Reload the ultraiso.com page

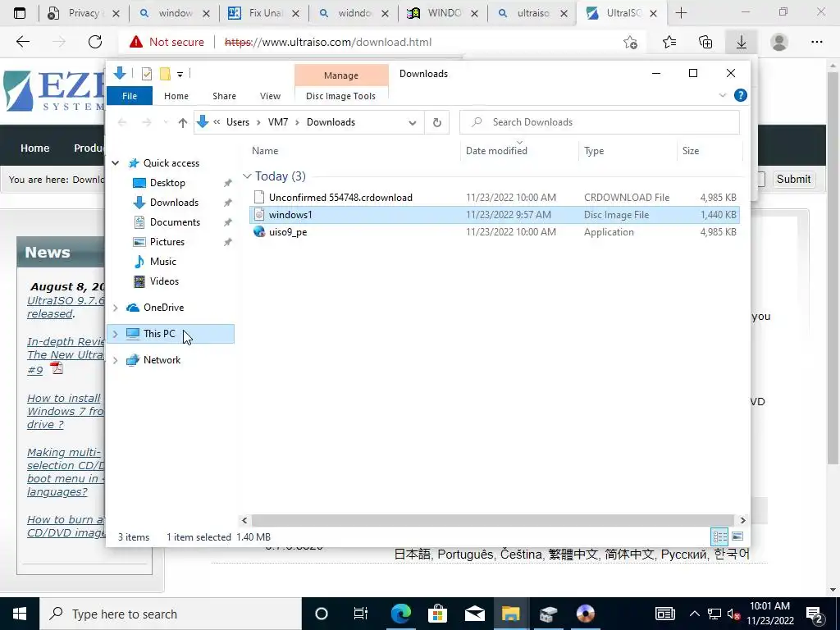(95, 42)
